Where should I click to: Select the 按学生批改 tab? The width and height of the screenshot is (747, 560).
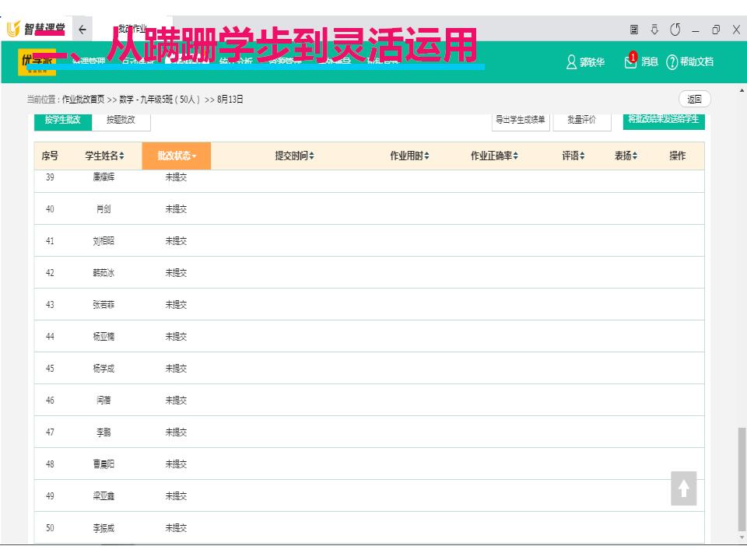coord(63,120)
